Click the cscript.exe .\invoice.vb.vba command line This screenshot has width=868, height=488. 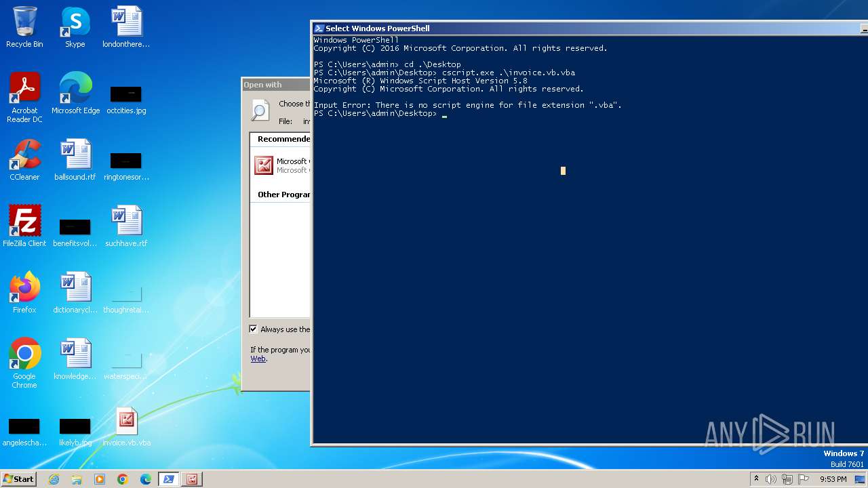[444, 73]
